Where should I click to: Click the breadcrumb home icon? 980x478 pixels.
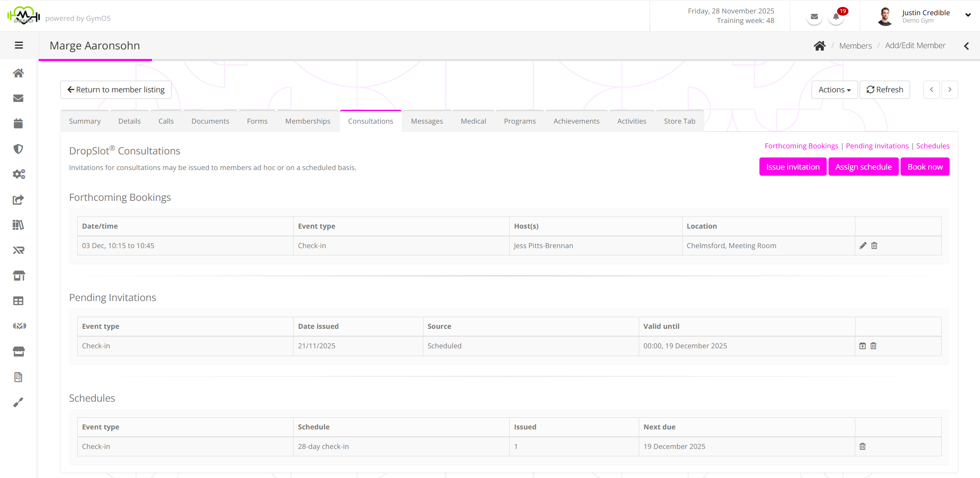click(x=819, y=46)
